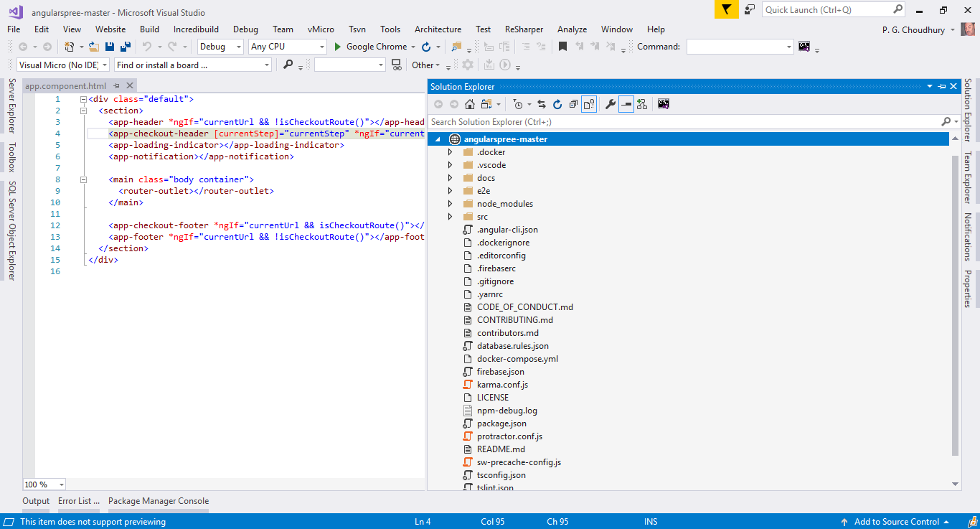Click View Class Diagram icon in Solution Explorer

(641, 104)
